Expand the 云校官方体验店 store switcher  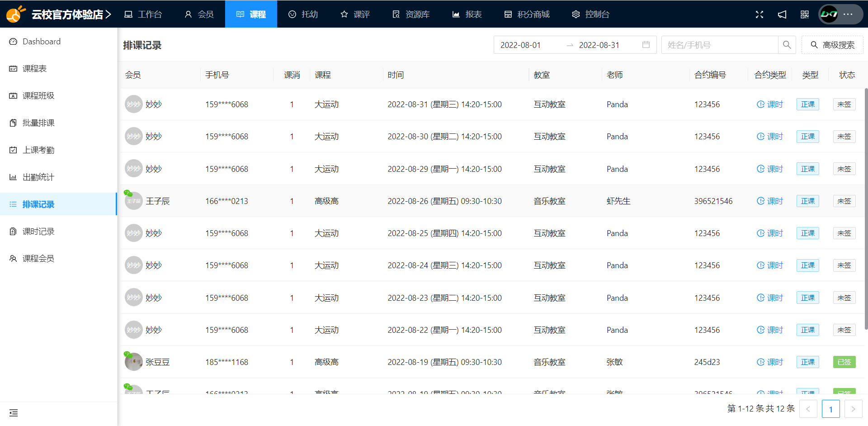71,14
